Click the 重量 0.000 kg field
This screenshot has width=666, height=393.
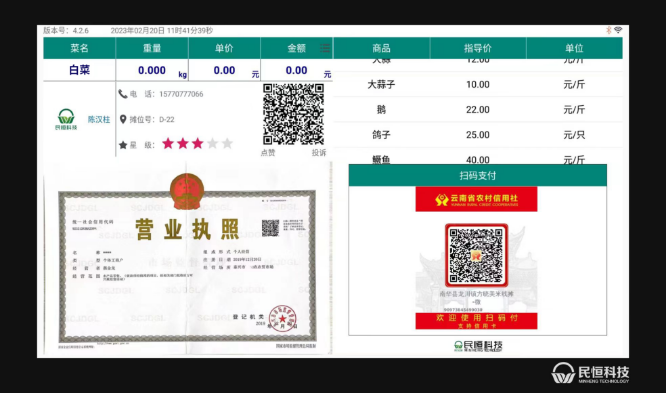tap(152, 70)
